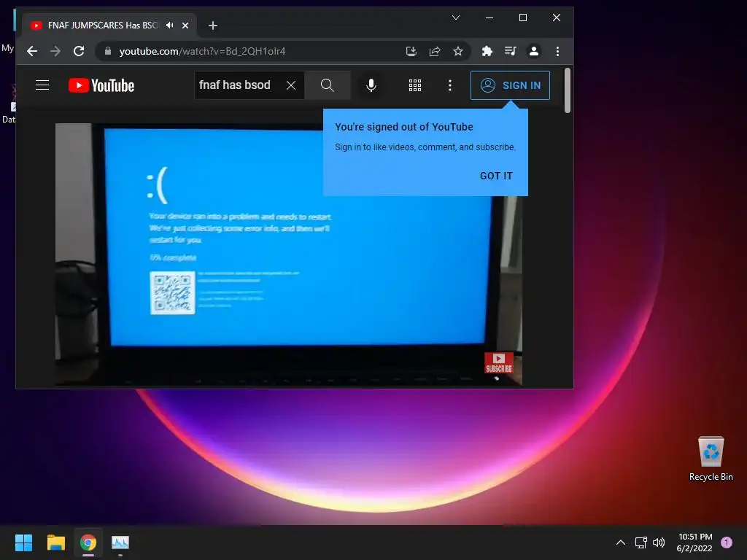Open YouTube settings three-dot menu
Viewport: 747px width, 560px height.
coord(449,85)
